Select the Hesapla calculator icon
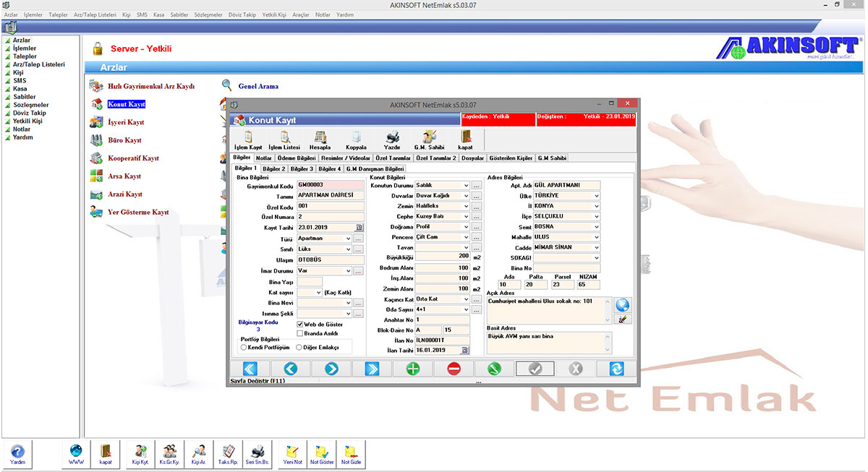Screen dimensions: 868x472 [x=319, y=139]
